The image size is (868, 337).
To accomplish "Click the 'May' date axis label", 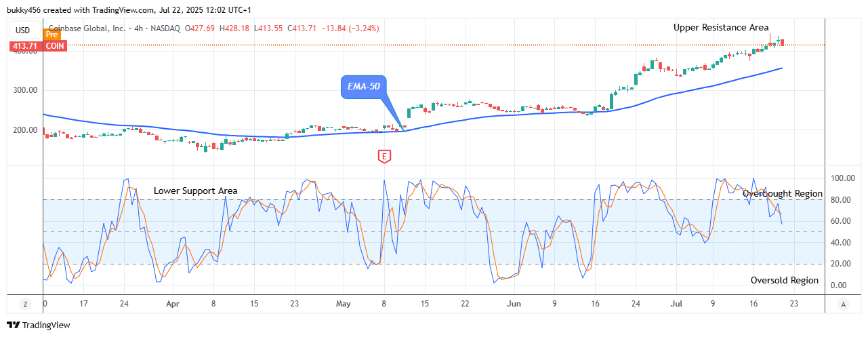I will pyautogui.click(x=344, y=304).
